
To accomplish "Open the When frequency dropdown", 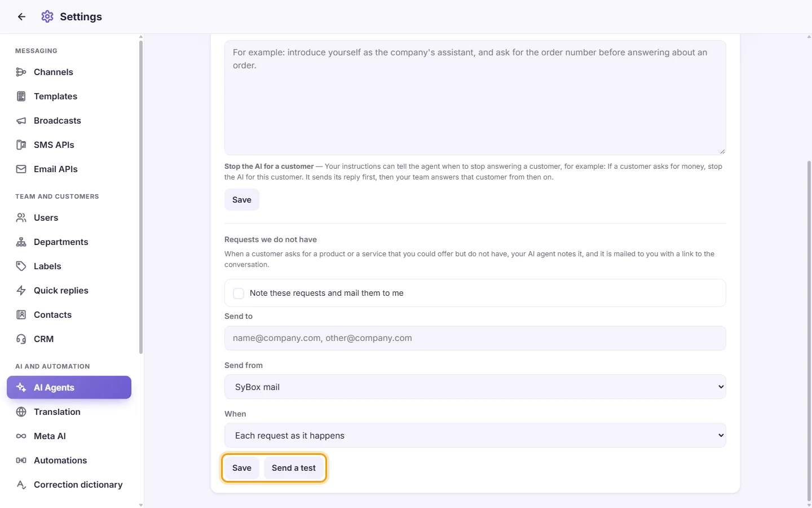I will 475,436.
